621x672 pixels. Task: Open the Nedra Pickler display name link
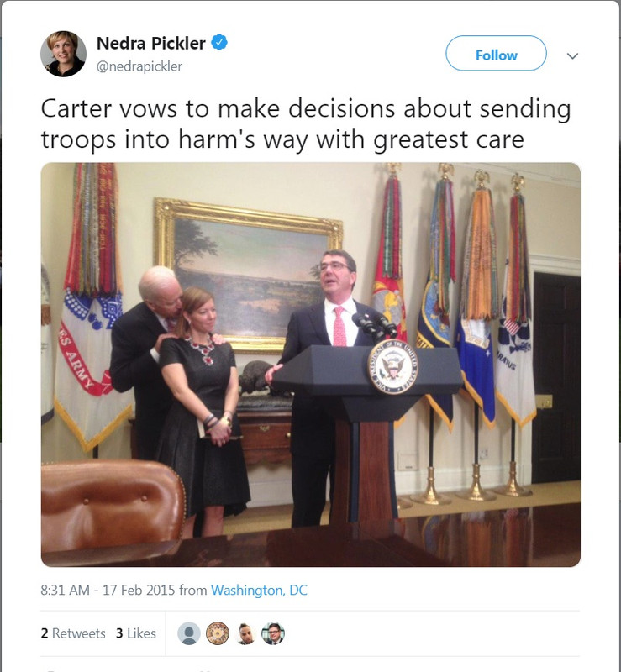pyautogui.click(x=151, y=43)
